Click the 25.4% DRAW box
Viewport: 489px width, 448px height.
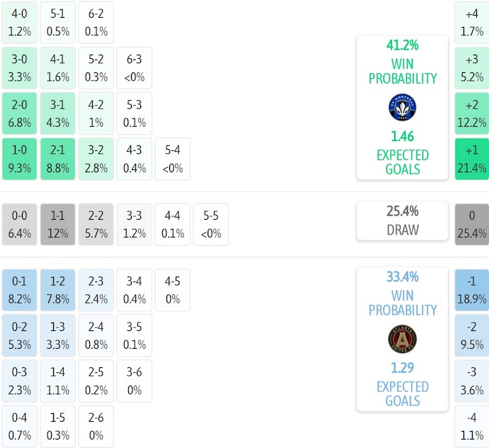(x=402, y=220)
